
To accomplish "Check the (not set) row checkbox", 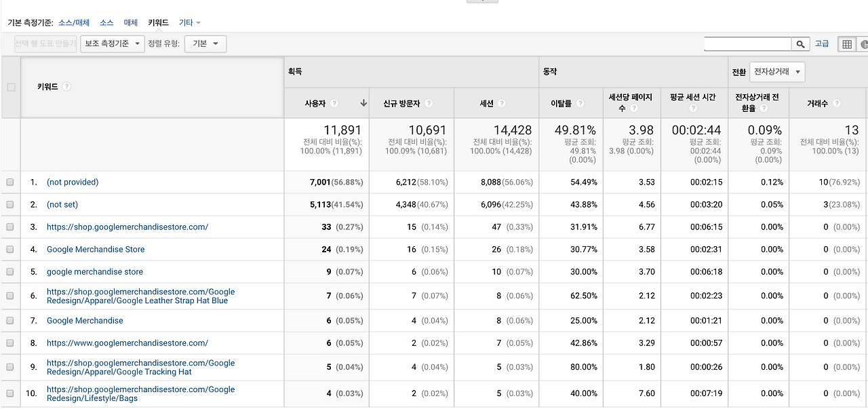I will coord(10,204).
